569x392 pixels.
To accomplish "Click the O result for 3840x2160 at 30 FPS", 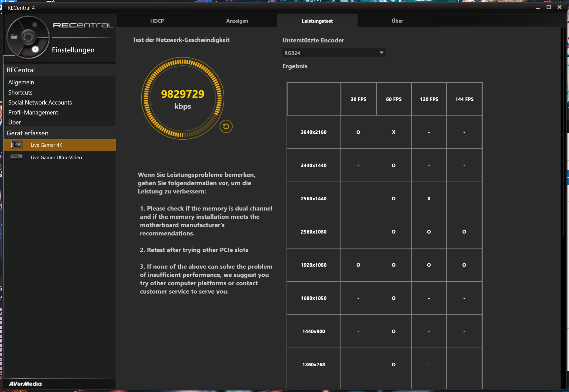I will (x=359, y=132).
